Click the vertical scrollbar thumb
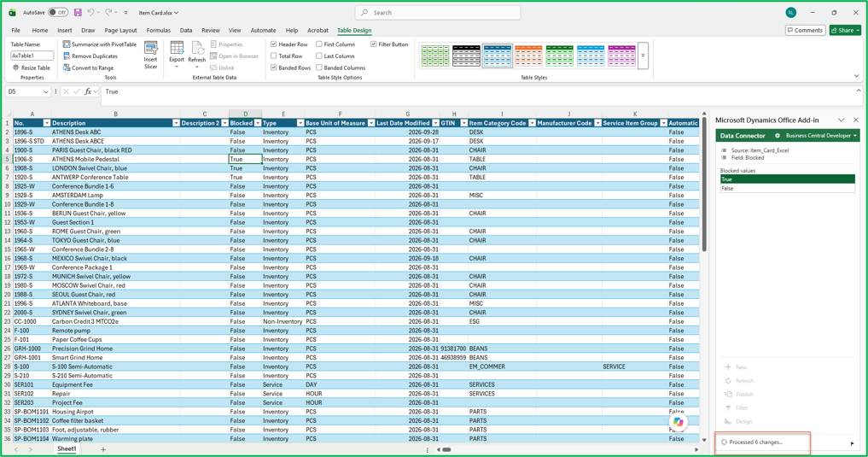This screenshot has height=457, width=868. coord(704,185)
